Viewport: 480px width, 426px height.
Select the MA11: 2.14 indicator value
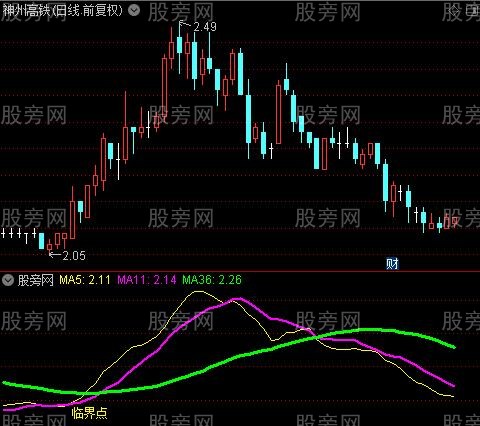point(147,280)
